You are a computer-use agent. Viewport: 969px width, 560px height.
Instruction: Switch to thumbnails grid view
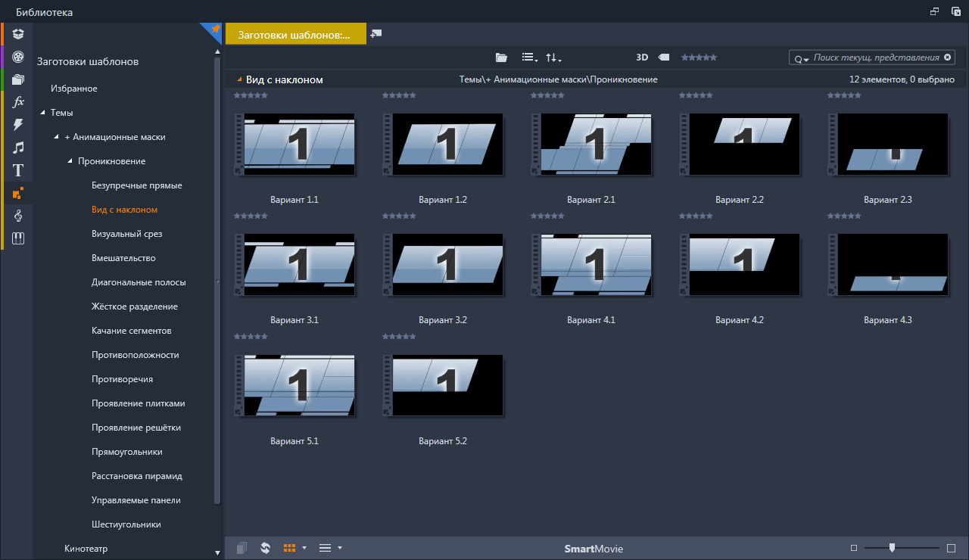coord(289,548)
